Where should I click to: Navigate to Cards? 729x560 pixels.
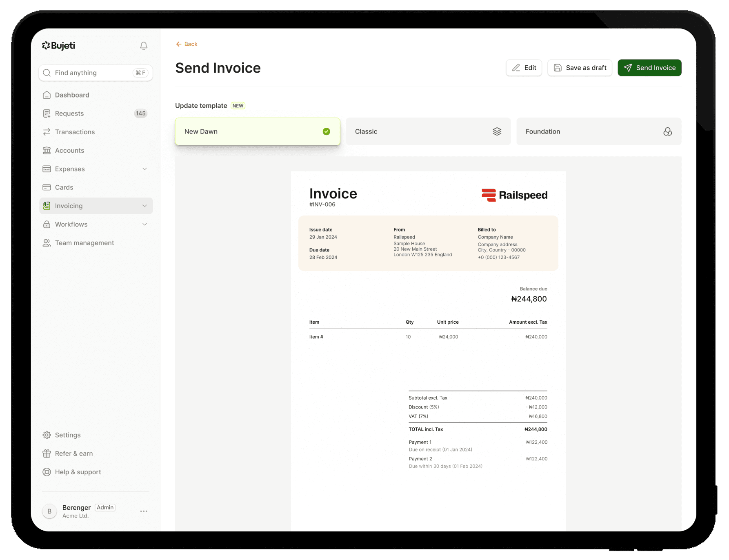(x=96, y=187)
